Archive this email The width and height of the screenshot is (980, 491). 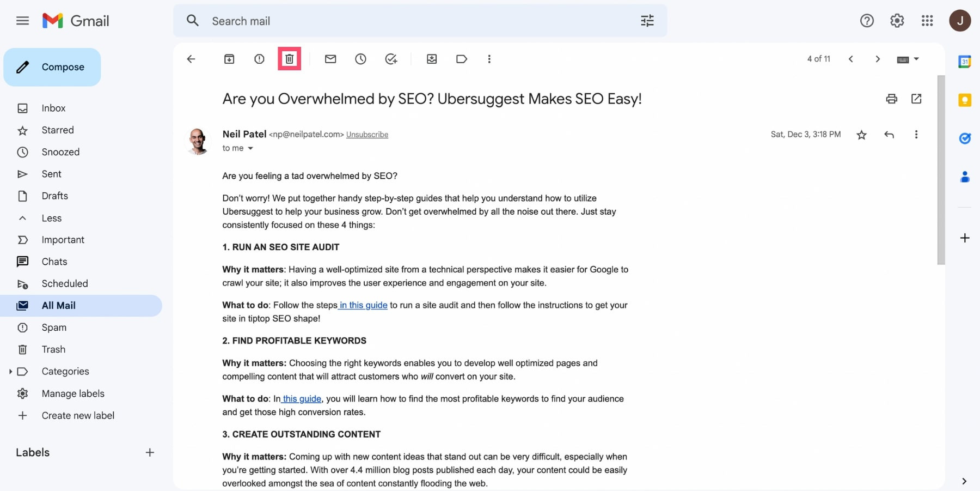click(x=229, y=59)
